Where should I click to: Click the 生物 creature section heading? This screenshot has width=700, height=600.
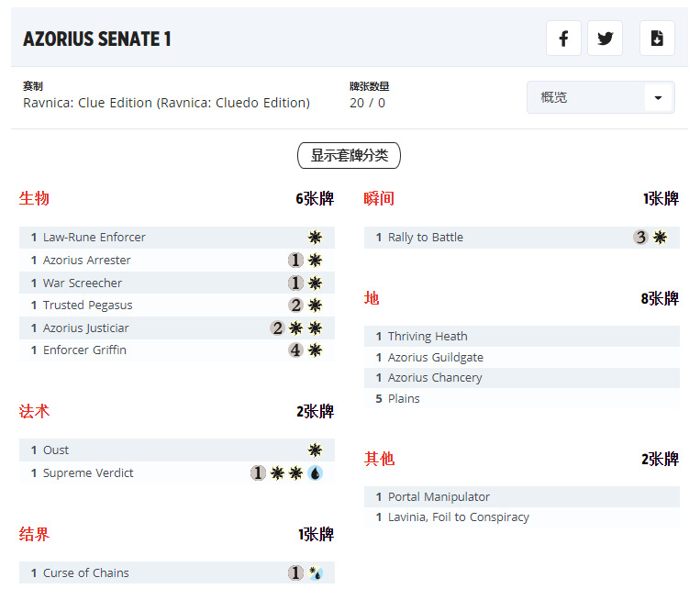click(34, 198)
